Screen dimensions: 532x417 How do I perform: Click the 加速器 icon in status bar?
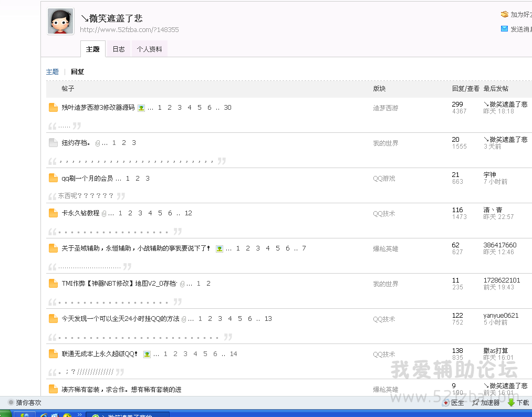pos(475,403)
